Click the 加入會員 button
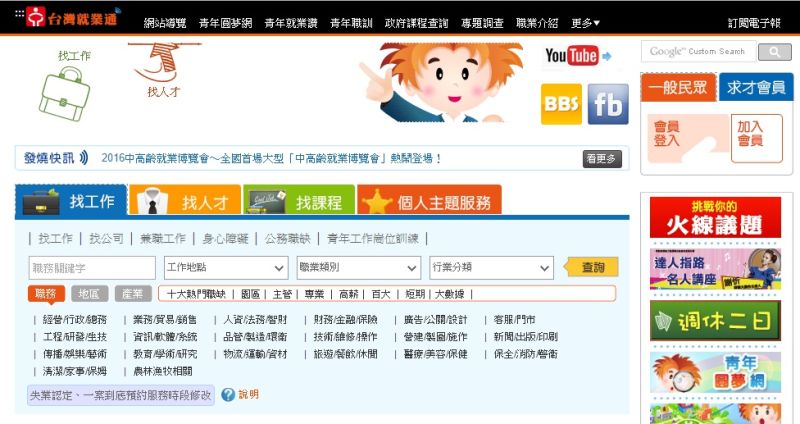The image size is (800, 424). click(x=756, y=138)
